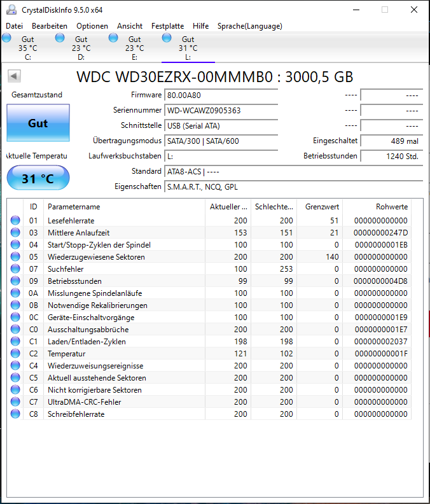Screen dimensions: 430x504
Task: Click status orb for Ausschaltungsabbrüche
Action: point(15,329)
